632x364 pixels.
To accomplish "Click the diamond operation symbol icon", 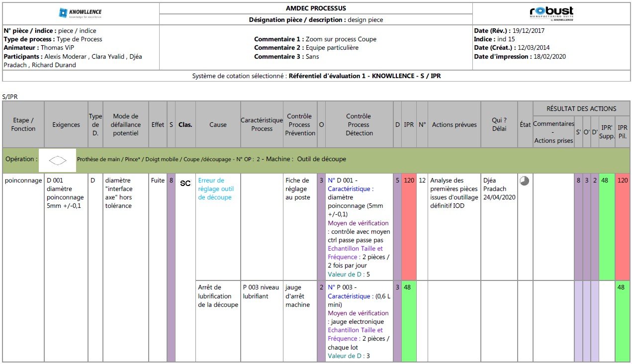I will click(58, 160).
